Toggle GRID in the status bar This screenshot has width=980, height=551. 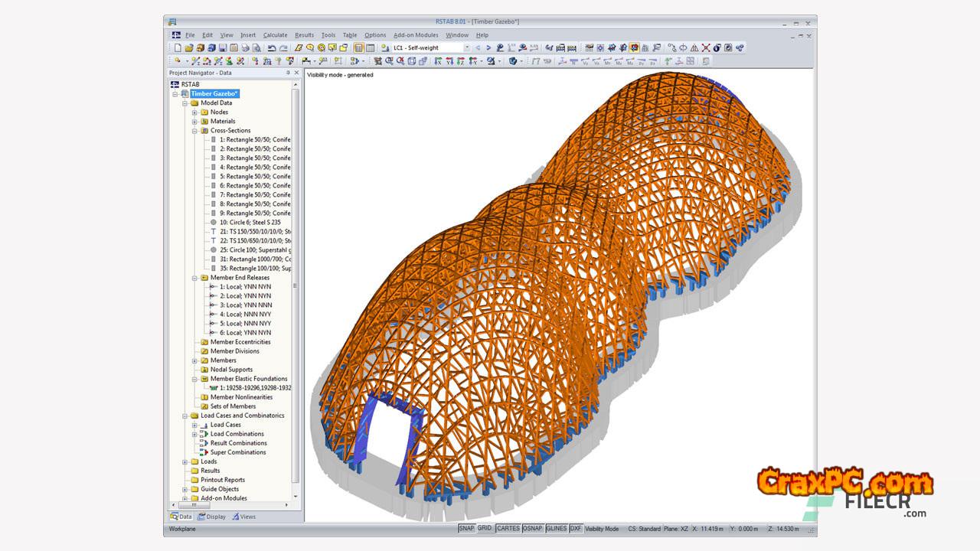[x=485, y=529]
